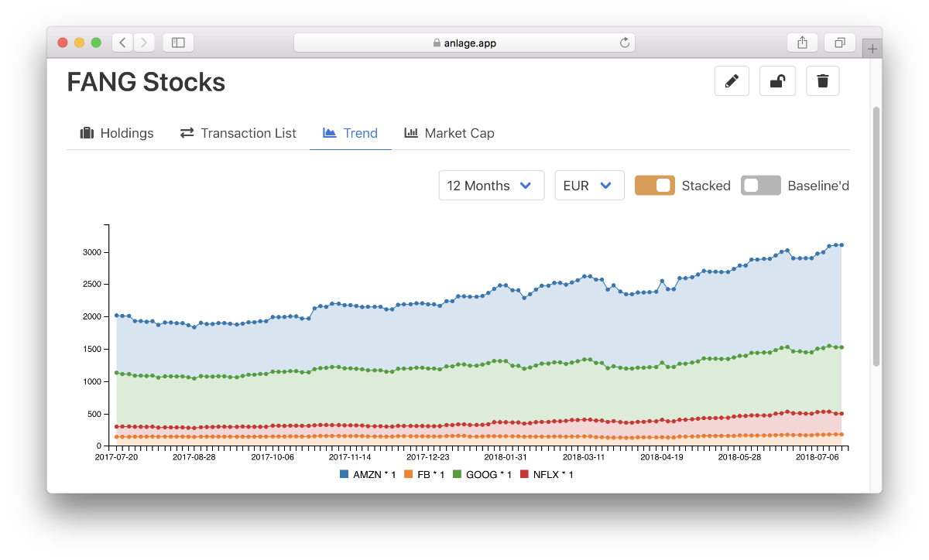
Task: Click the NFLX red legend swatch
Action: point(524,474)
